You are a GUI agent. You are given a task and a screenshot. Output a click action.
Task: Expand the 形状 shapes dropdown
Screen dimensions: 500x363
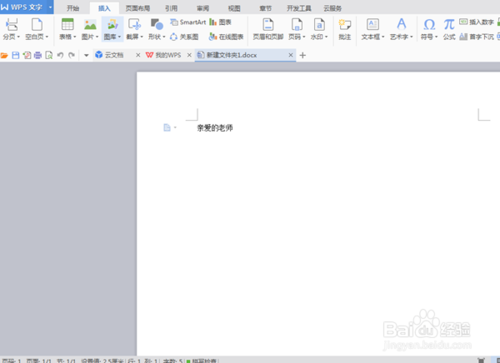coord(164,37)
